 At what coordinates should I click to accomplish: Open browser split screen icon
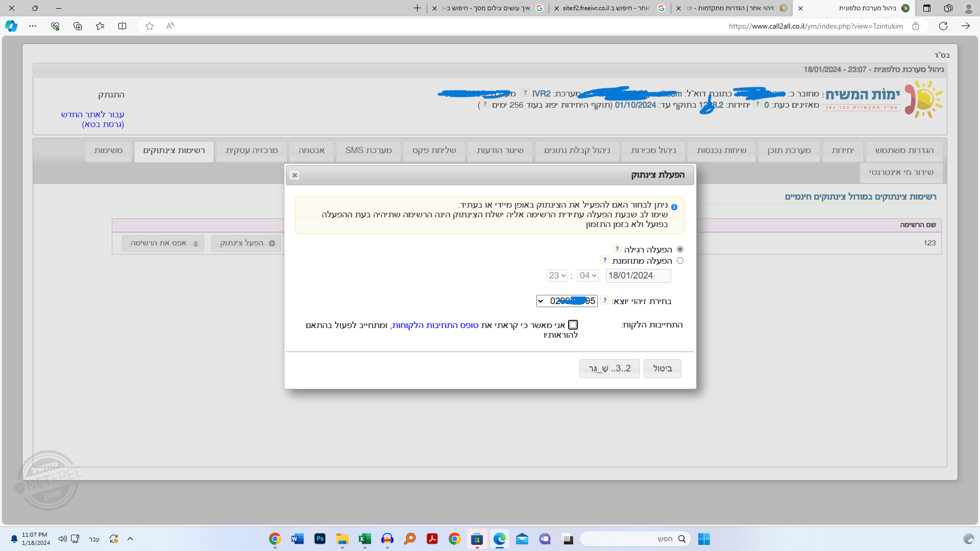coord(122,26)
